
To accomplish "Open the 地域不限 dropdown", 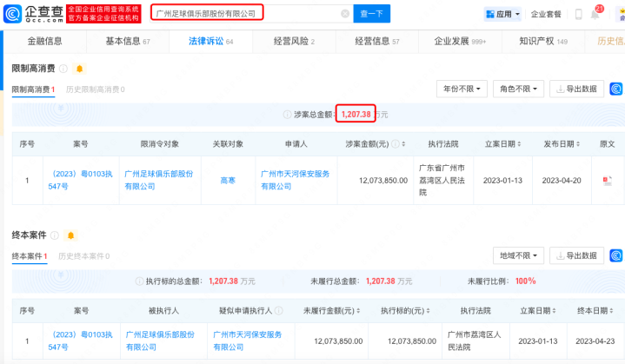I will pyautogui.click(x=518, y=255).
